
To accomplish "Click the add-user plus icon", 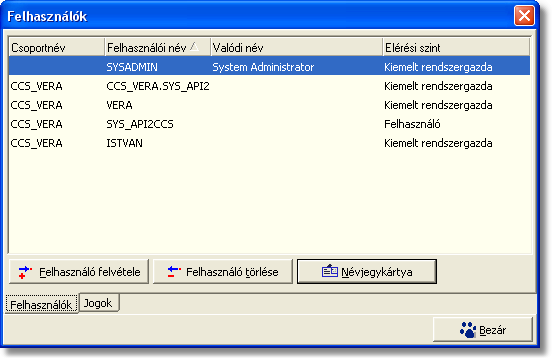I will (x=25, y=272).
